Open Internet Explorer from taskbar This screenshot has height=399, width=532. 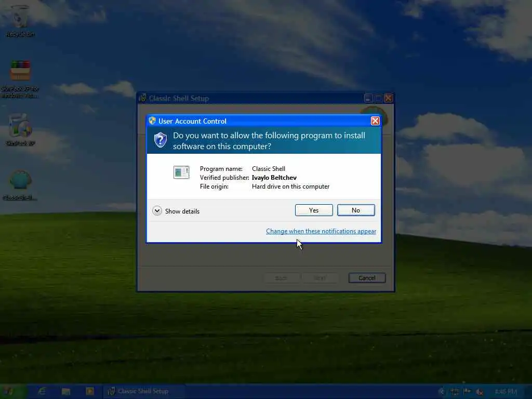pos(42,392)
